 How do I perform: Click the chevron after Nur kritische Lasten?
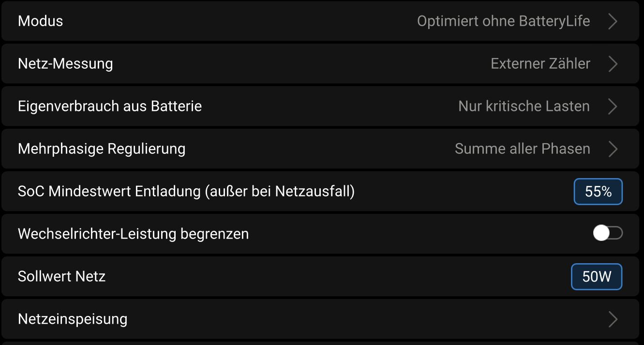pyautogui.click(x=613, y=106)
